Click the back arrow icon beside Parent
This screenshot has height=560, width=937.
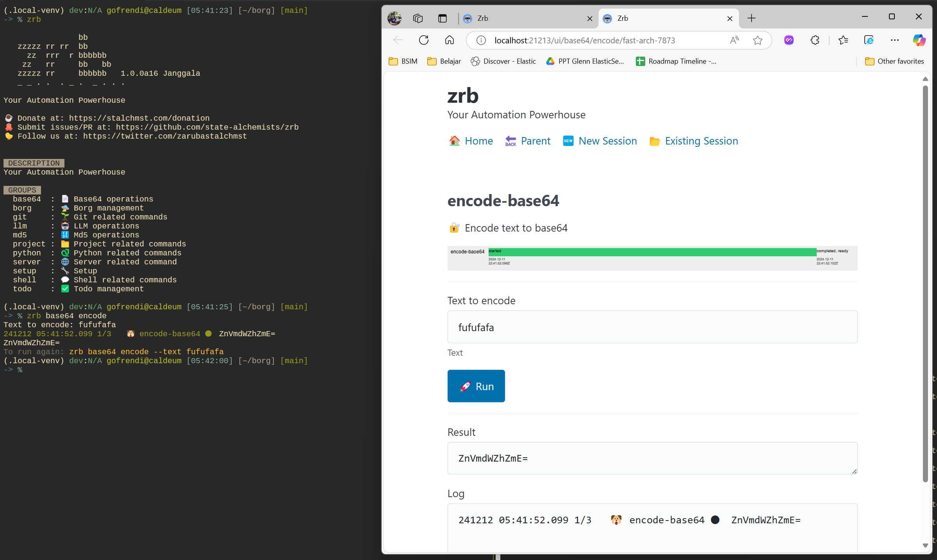point(510,141)
